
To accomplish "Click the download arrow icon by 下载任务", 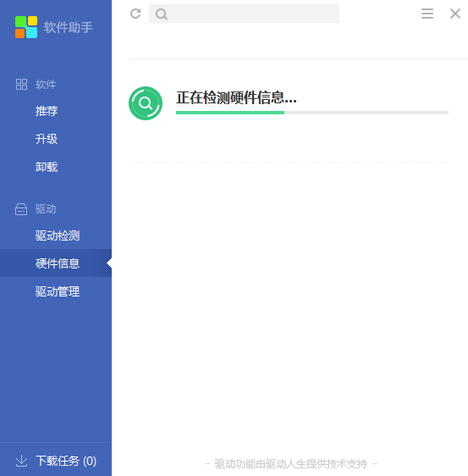I will click(x=21, y=461).
